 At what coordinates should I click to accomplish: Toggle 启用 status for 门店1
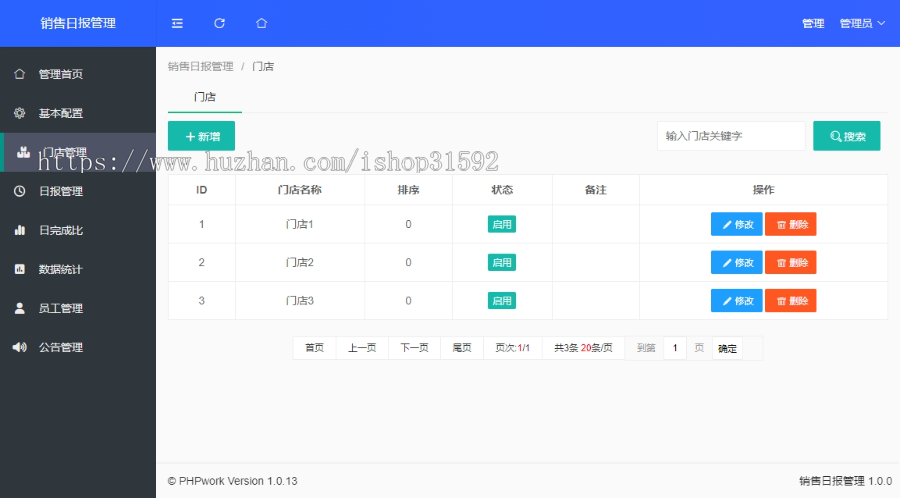502,224
